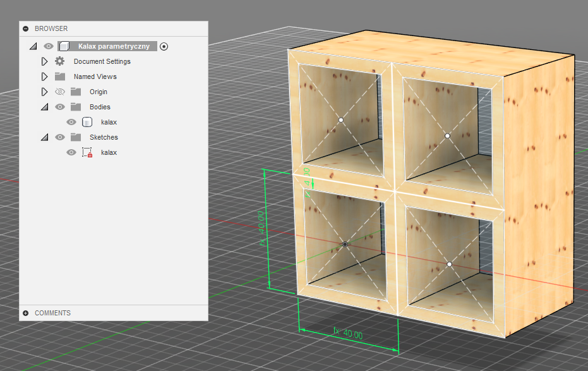This screenshot has width=588, height=371.
Task: Expand the Document Settings node
Action: click(x=44, y=61)
